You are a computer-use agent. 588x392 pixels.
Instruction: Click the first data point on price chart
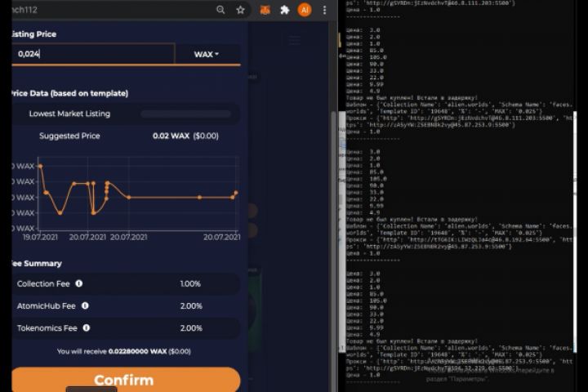point(40,166)
